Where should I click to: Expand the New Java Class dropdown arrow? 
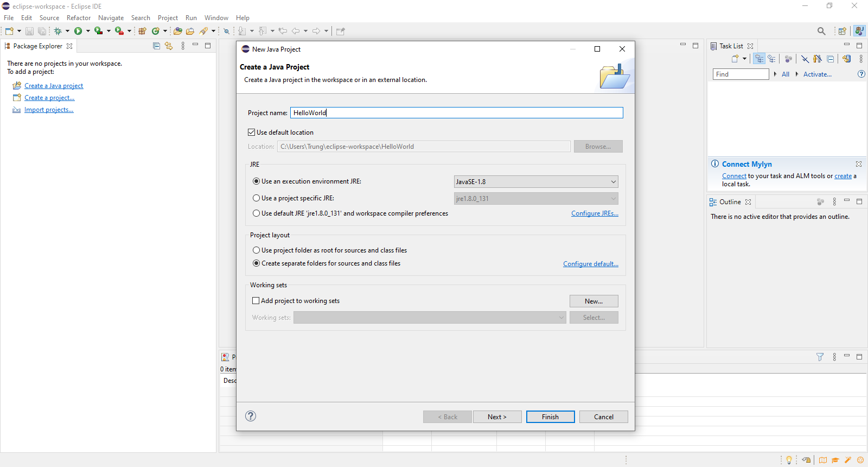click(x=165, y=31)
